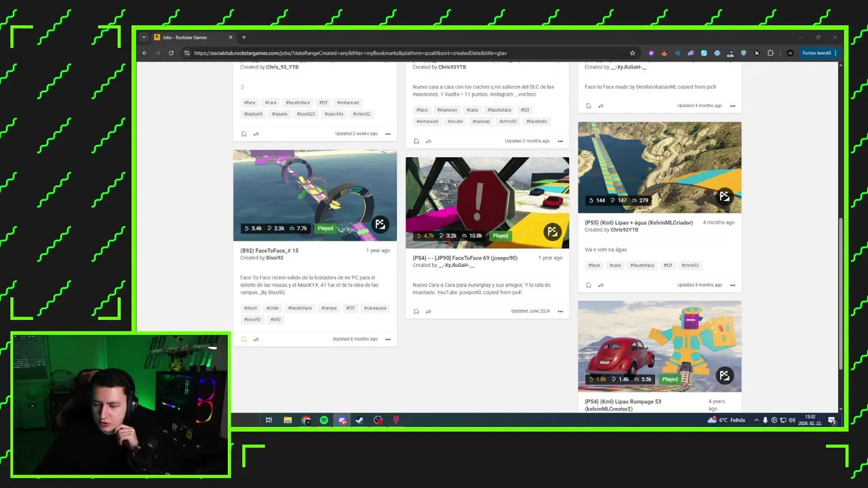Expand the system tray hidden icons chevron
Image resolution: width=868 pixels, height=488 pixels.
coord(757,420)
